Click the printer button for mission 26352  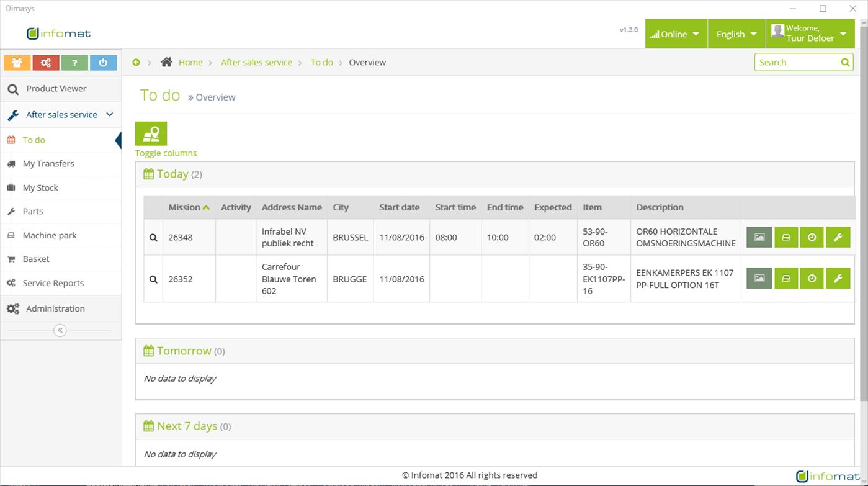[786, 279]
